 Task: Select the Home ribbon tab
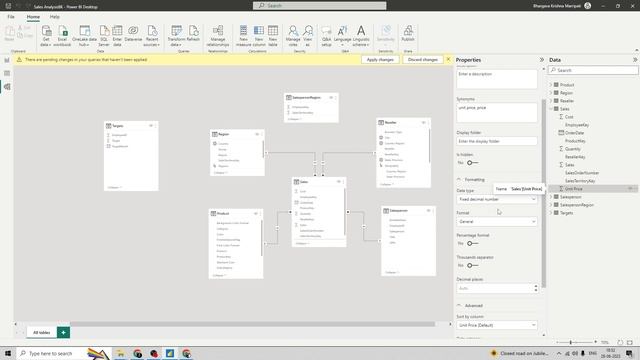click(33, 17)
